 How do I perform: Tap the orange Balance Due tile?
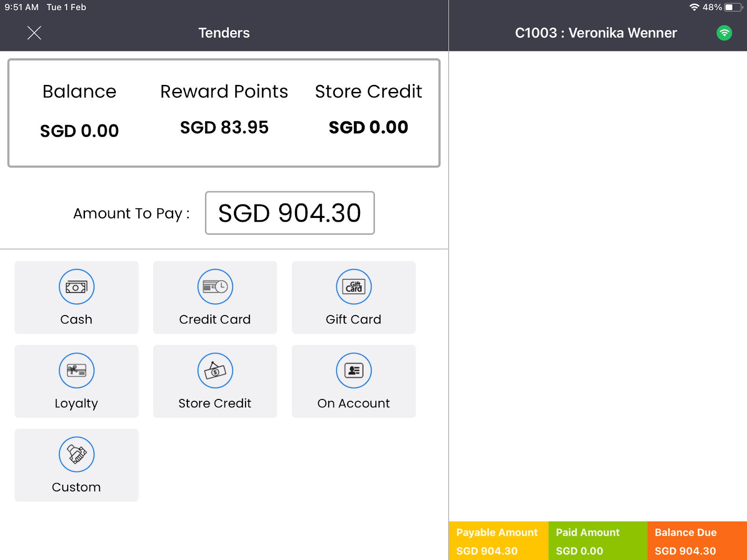tap(697, 541)
